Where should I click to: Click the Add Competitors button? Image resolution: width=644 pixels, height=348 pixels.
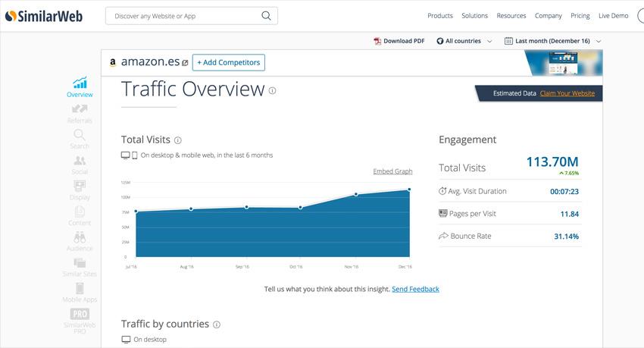click(x=228, y=62)
